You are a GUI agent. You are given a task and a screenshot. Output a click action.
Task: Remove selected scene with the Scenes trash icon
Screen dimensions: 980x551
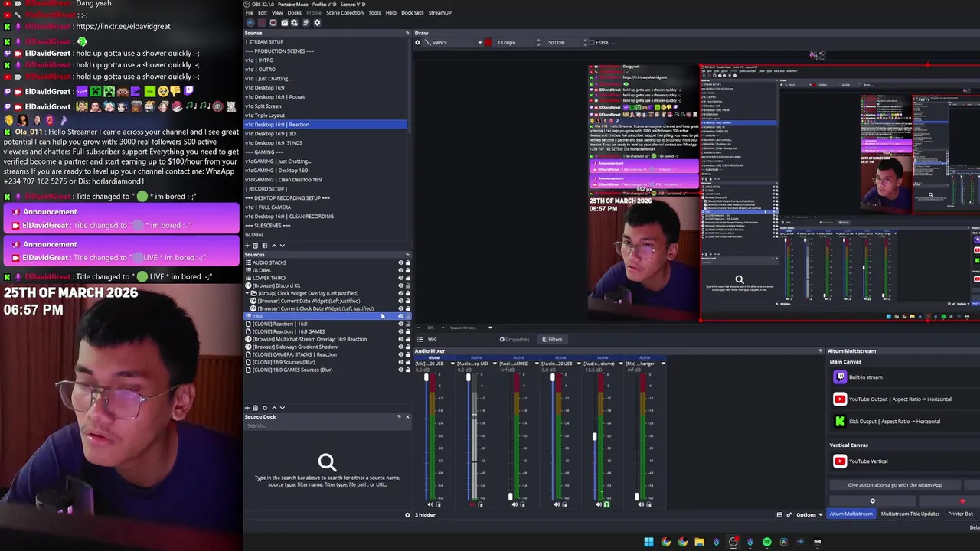click(x=255, y=246)
